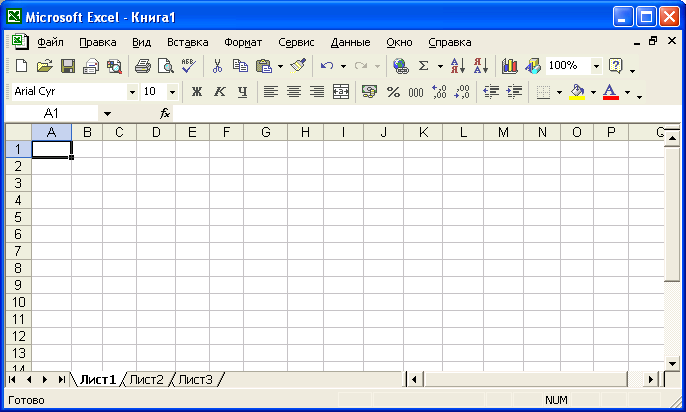This screenshot has height=412, width=686.
Task: Open the Формат menu
Action: (x=243, y=42)
